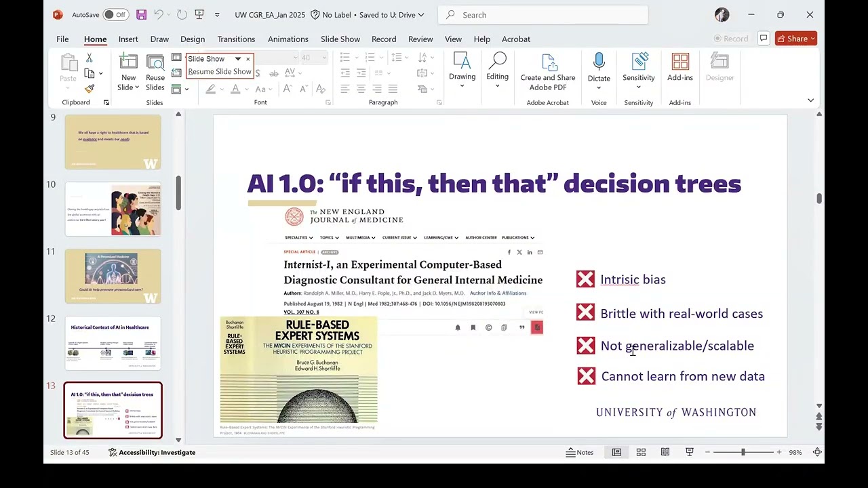
Task: Click the Align Left paragraph icon
Action: coord(345,89)
